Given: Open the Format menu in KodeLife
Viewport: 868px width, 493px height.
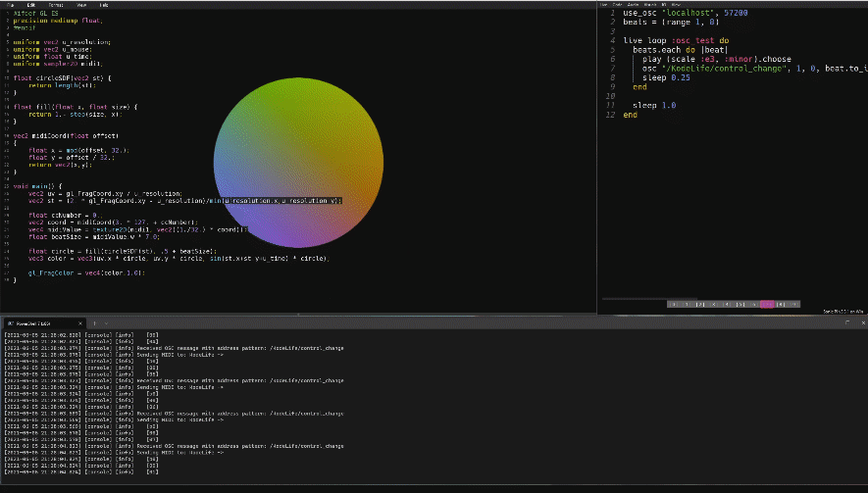Looking at the screenshot, I should (56, 5).
